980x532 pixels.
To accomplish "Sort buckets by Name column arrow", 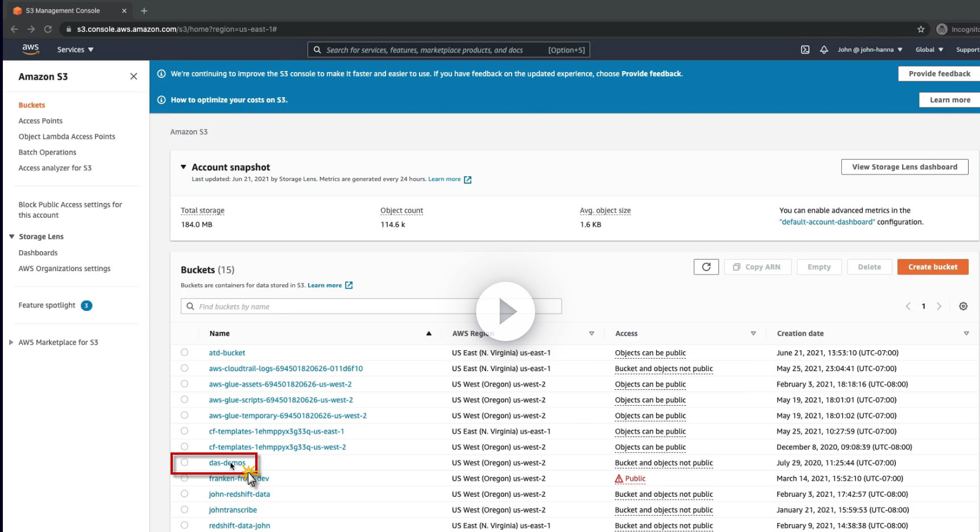I will (x=429, y=334).
